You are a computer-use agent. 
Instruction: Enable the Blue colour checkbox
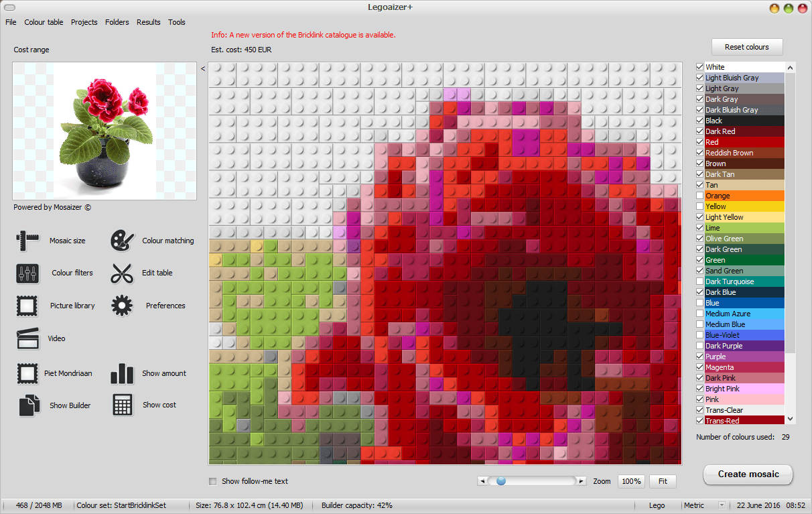click(x=700, y=303)
